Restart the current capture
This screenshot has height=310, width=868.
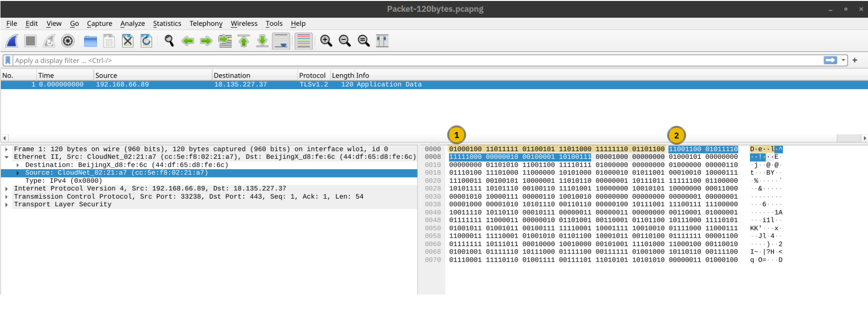[49, 41]
